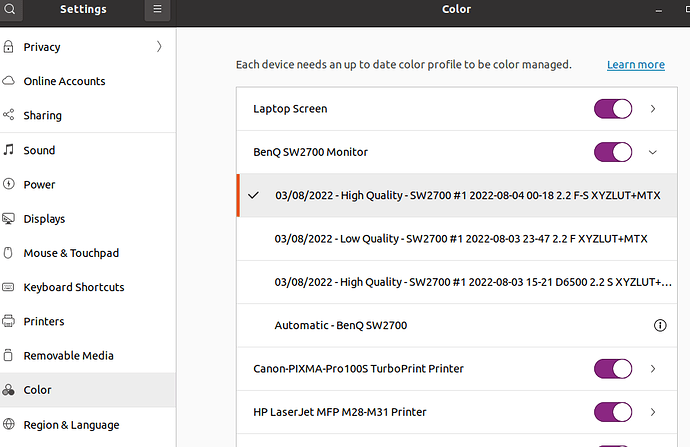Click the Learn more link
Image resolution: width=690 pixels, height=447 pixels.
pos(636,65)
